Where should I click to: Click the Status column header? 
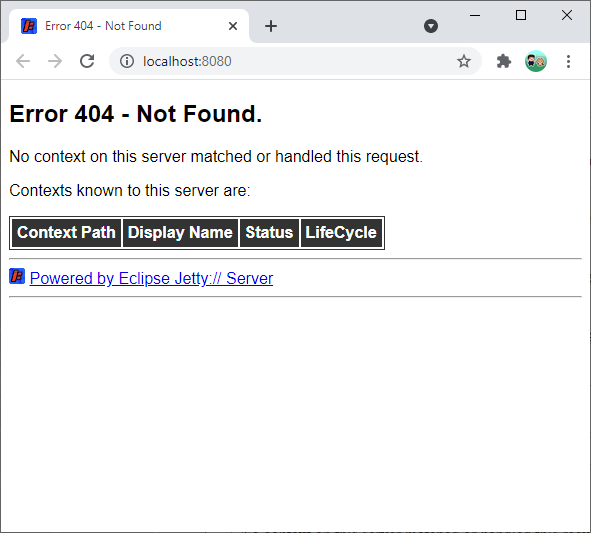pyautogui.click(x=269, y=233)
